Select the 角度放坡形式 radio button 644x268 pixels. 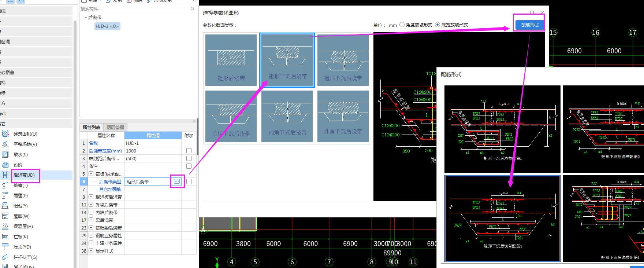point(402,25)
